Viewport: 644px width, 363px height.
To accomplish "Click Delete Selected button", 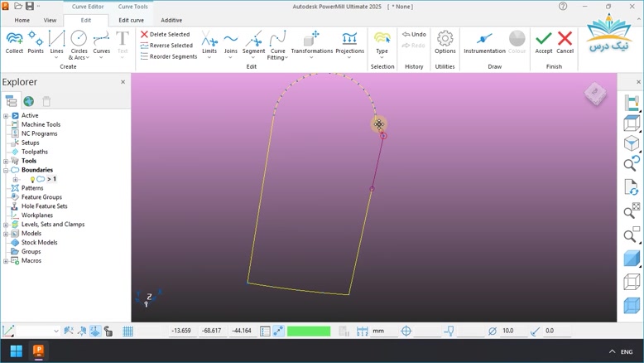I will (x=166, y=34).
